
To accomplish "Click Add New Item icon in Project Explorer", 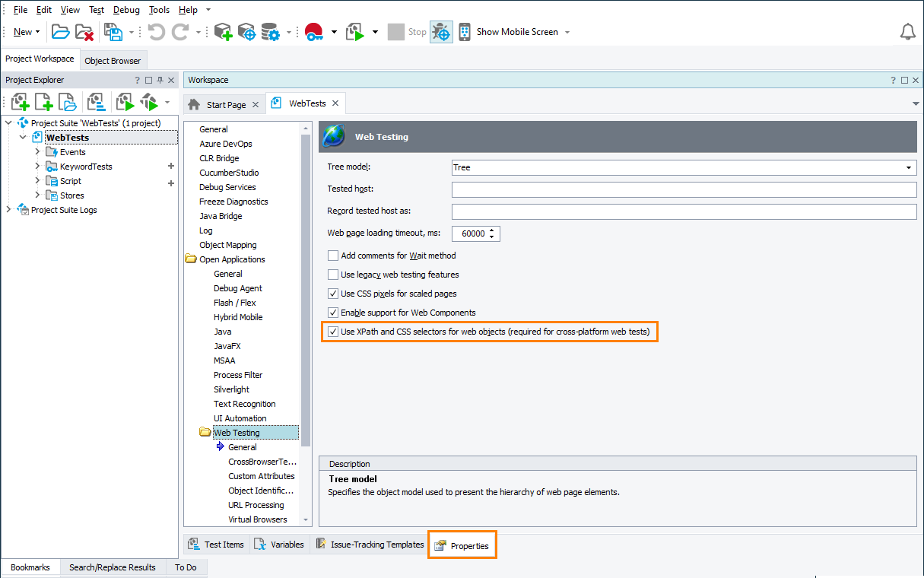I will (x=43, y=102).
